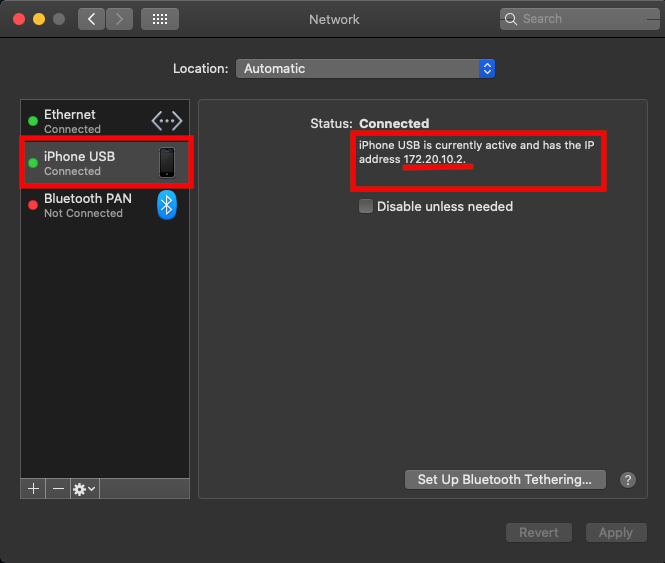The image size is (665, 563).
Task: Click in the Search field
Action: click(x=579, y=19)
